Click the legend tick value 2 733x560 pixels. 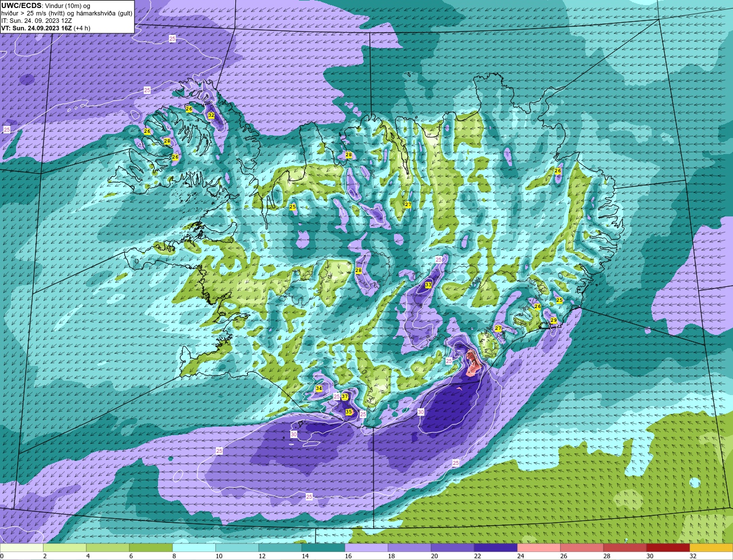44,556
